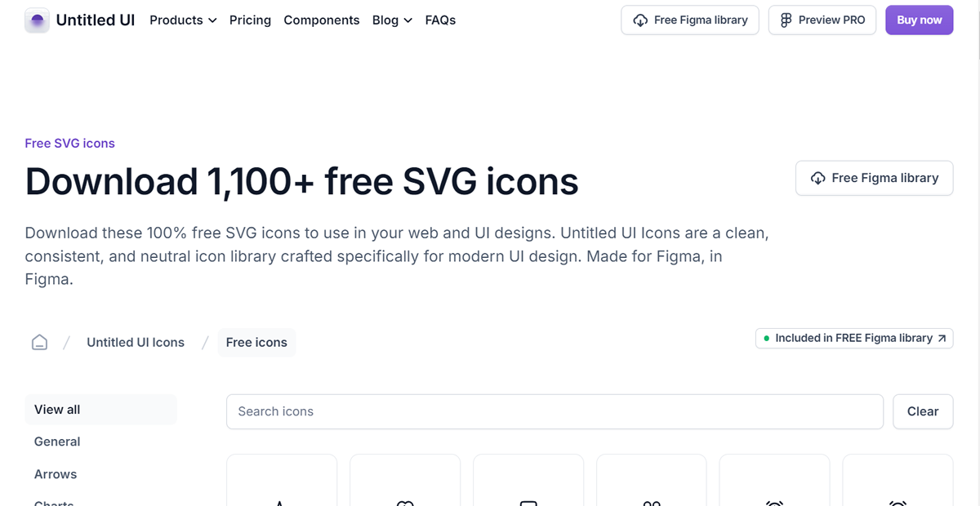Expand the Blog dropdown menu

pos(392,20)
